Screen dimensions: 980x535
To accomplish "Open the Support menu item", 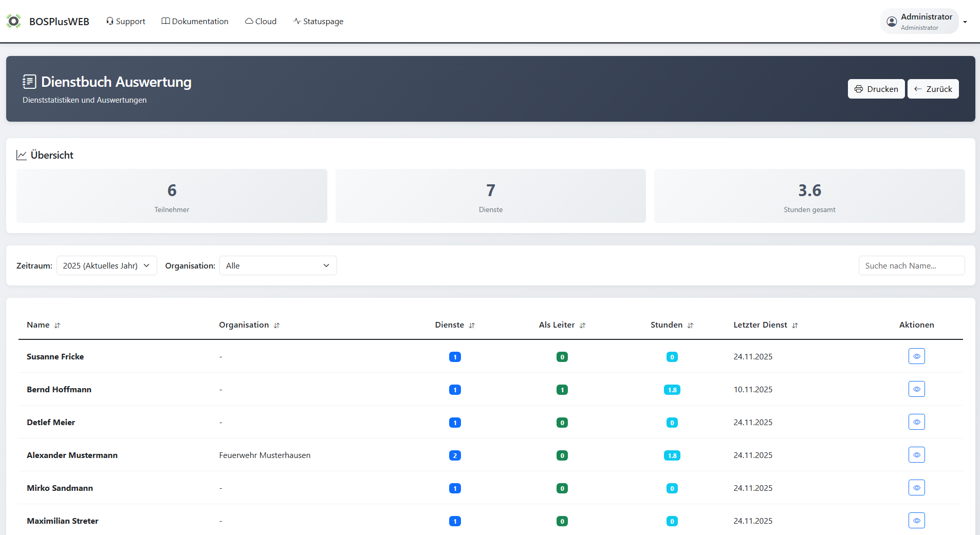I will pyautogui.click(x=126, y=22).
